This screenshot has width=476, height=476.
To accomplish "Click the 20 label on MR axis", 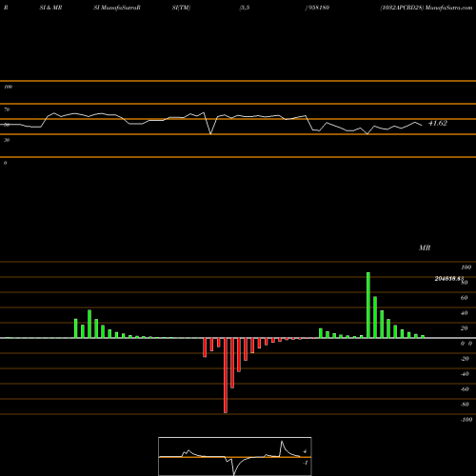I will coord(465,328).
